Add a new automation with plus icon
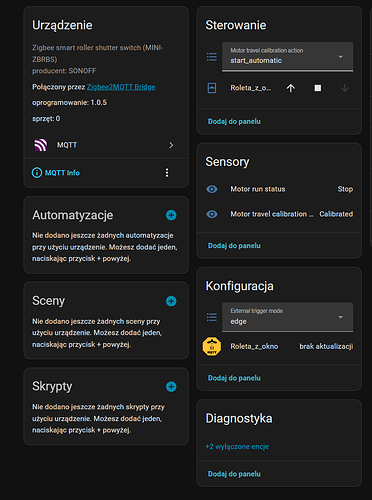Image resolution: width=372 pixels, height=500 pixels. [x=171, y=215]
